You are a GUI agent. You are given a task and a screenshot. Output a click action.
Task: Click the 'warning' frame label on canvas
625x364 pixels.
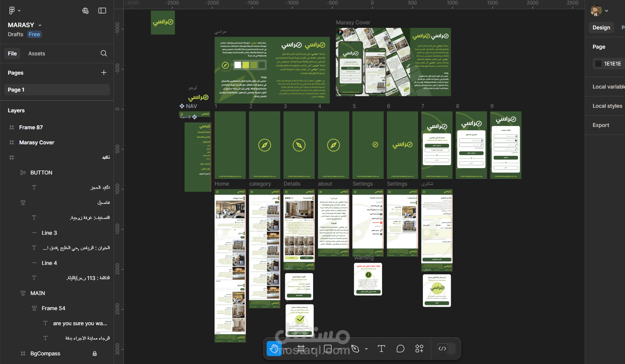364,258
